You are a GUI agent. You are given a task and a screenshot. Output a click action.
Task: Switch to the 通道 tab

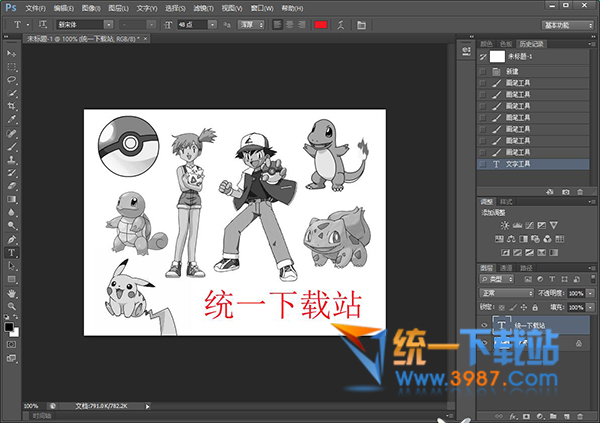(x=506, y=268)
